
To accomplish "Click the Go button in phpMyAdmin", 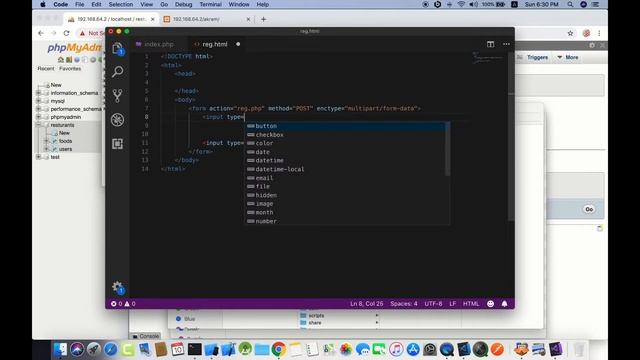I will 589,209.
